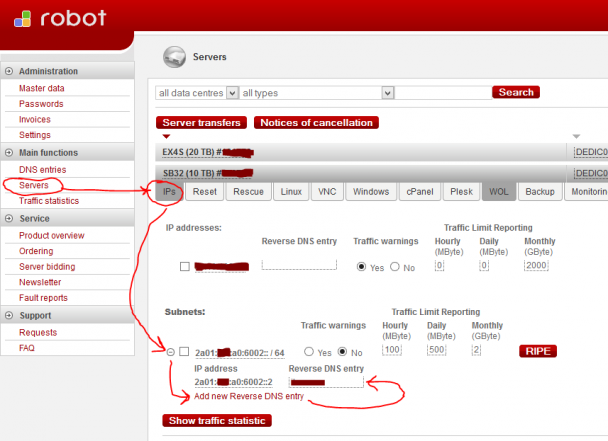Select Yes for IP address traffic warnings

[x=361, y=266]
